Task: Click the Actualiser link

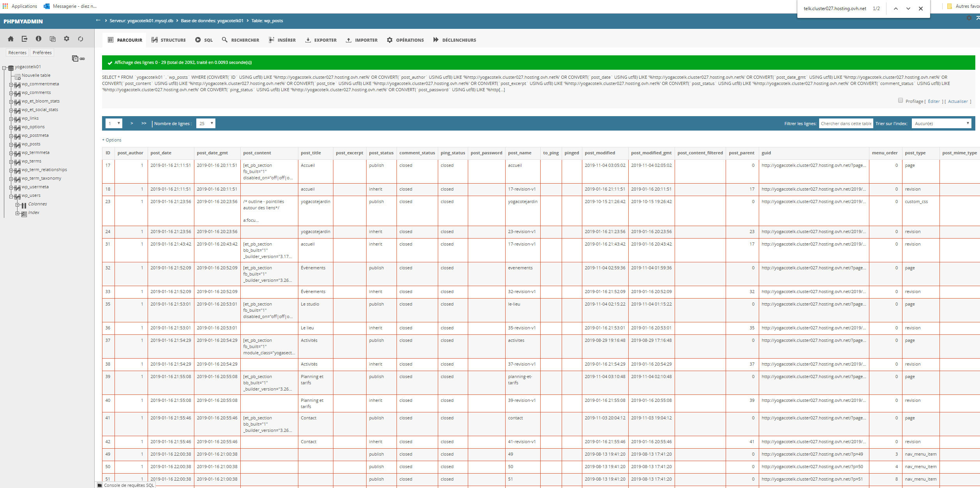Action: point(958,101)
